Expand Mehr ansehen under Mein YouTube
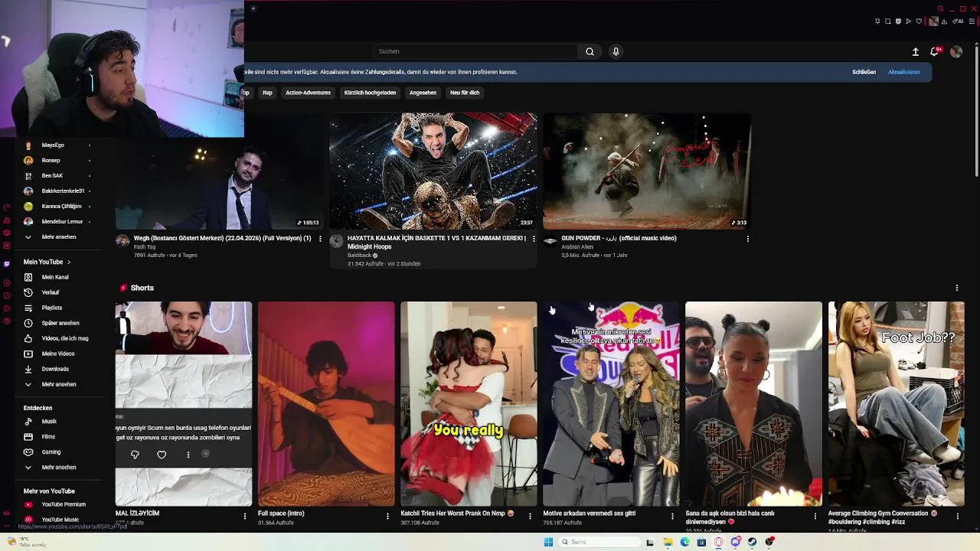Viewport: 980px width, 551px height. click(x=59, y=384)
